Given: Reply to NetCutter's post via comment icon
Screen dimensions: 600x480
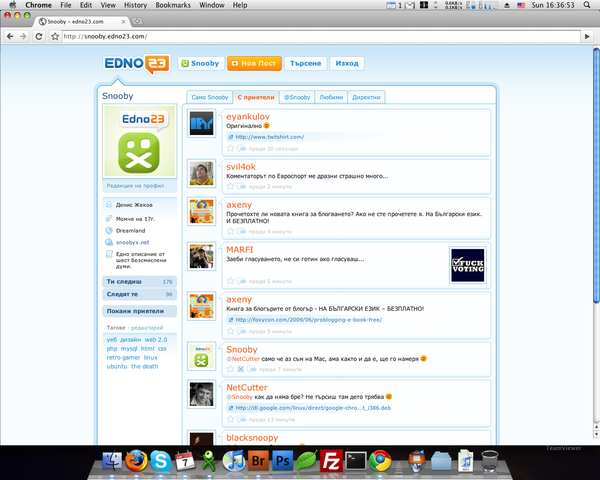Looking at the screenshot, I should pos(241,419).
